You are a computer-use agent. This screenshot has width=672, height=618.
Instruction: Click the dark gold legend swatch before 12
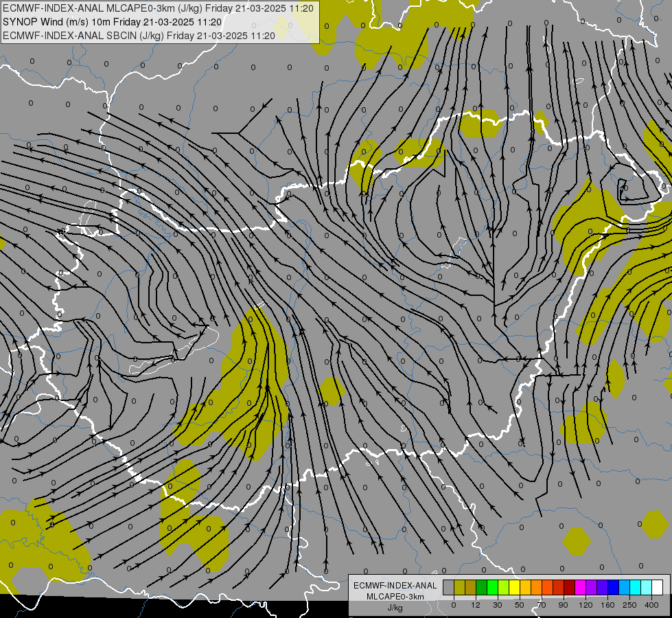471,587
